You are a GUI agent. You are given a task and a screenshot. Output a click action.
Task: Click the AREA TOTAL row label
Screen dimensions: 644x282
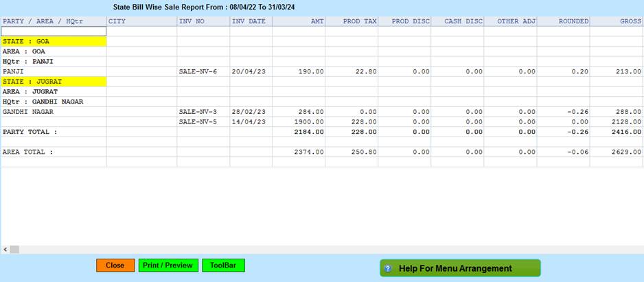tap(28, 152)
